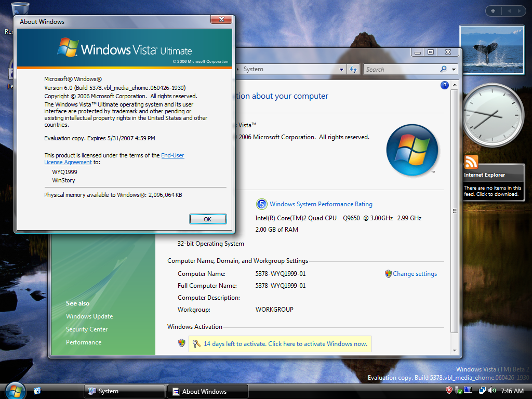Open the search options dropdown arrow
The height and width of the screenshot is (399, 532).
pyautogui.click(x=454, y=69)
